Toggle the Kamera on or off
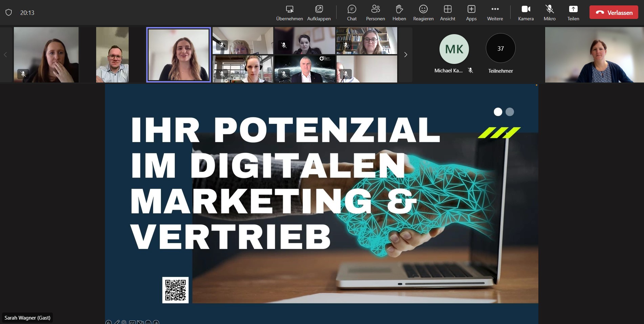This screenshot has width=644, height=324. [525, 13]
